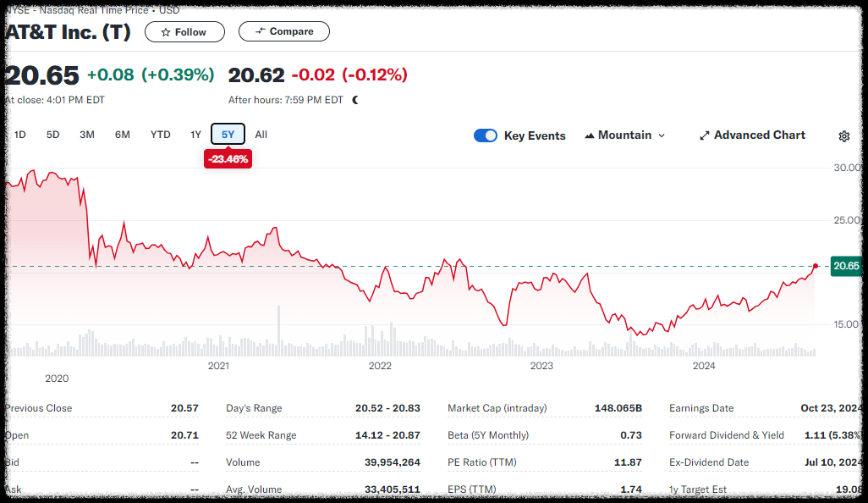Click the 52 Week Range 14.12 - 20.87

[x=387, y=435]
